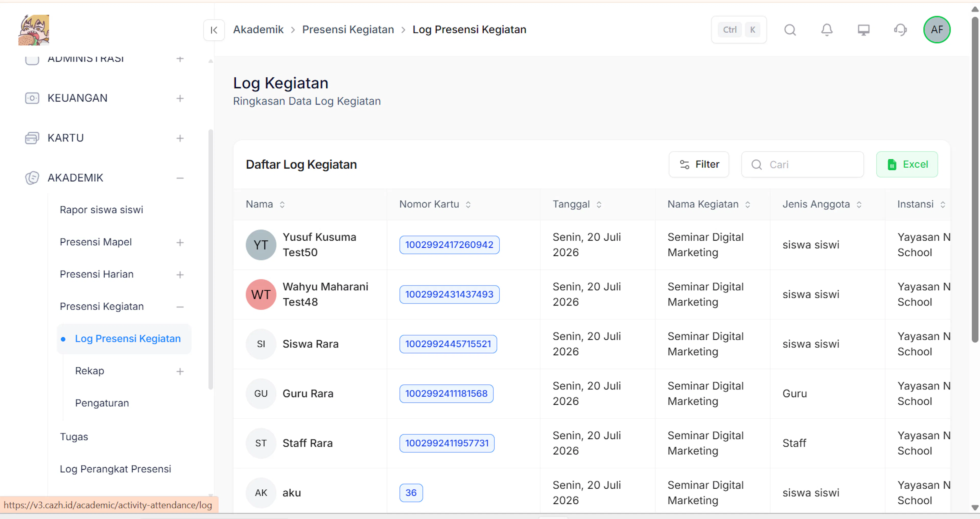Open Log Perangkat Presensi menu item

click(x=115, y=469)
